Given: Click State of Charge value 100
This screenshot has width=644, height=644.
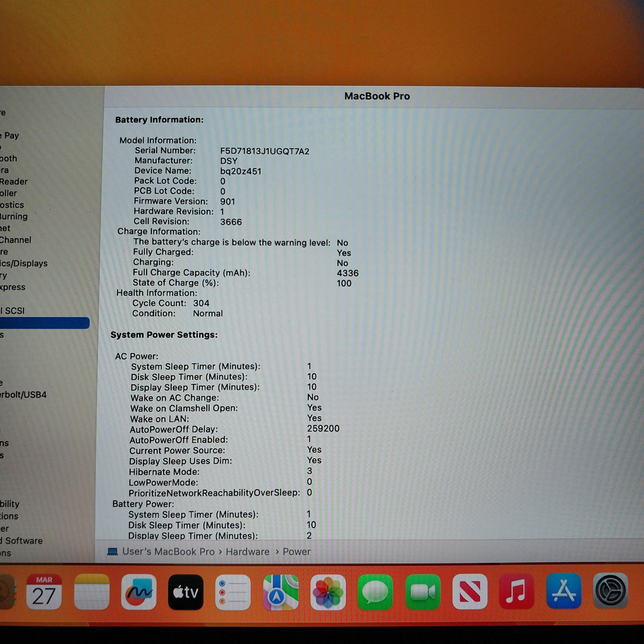Looking at the screenshot, I should coord(344,283).
